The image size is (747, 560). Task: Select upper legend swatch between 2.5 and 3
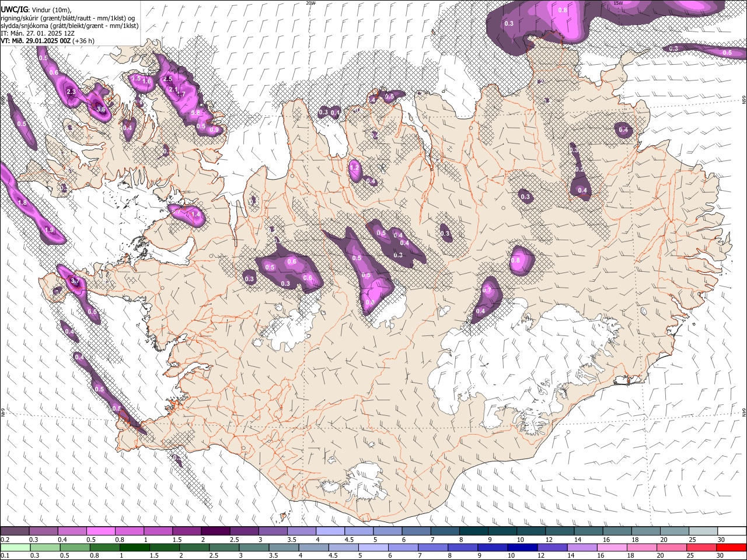244,531
